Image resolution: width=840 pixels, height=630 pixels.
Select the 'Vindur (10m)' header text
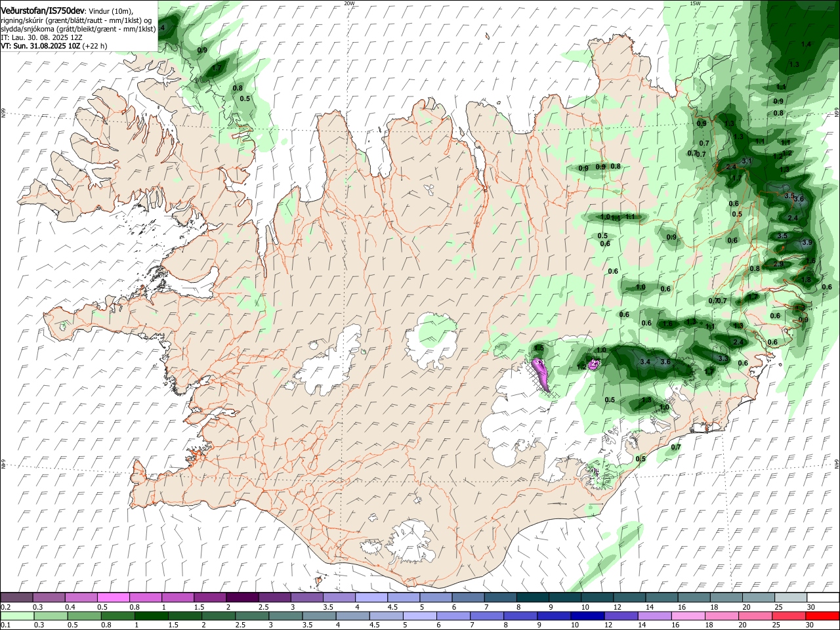[x=110, y=11]
